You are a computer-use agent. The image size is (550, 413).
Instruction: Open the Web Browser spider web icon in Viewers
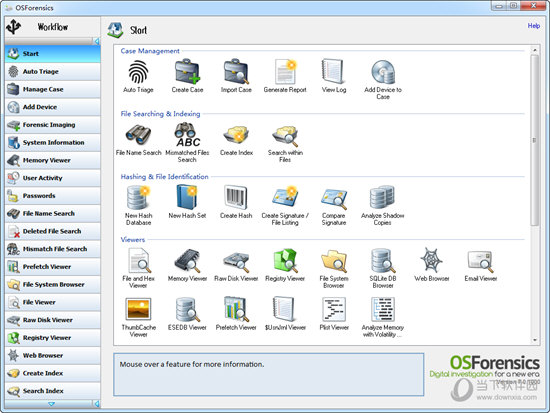click(431, 260)
